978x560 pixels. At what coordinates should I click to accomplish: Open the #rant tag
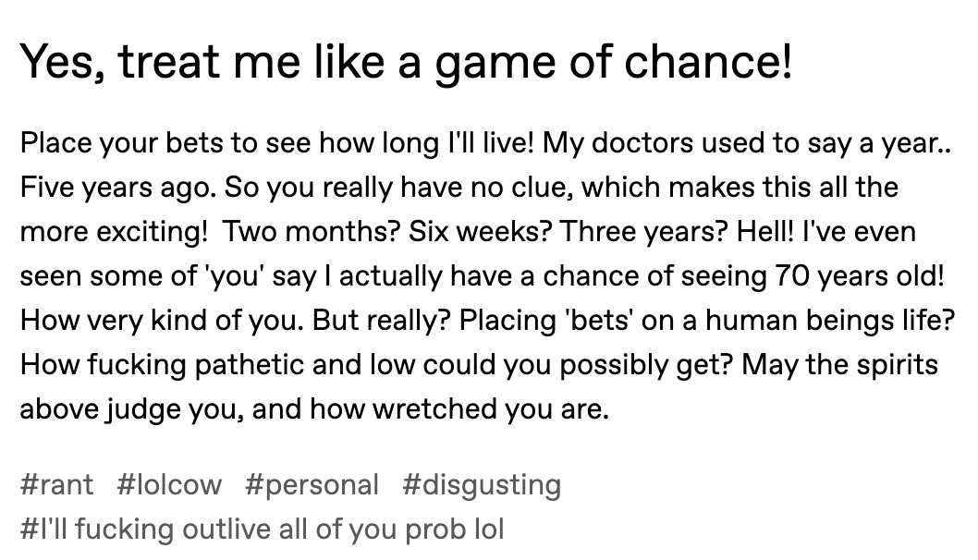[56, 484]
